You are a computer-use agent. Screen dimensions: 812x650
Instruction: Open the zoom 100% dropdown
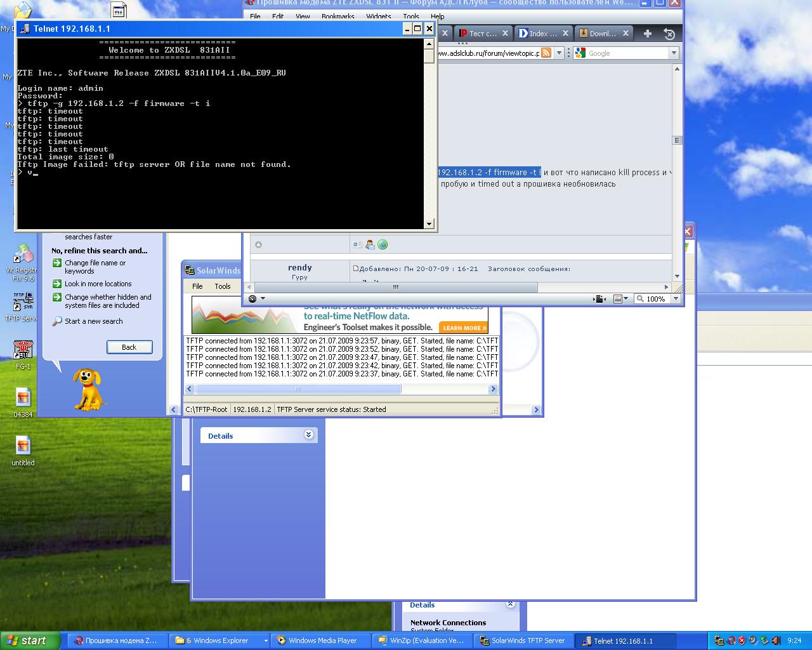676,299
